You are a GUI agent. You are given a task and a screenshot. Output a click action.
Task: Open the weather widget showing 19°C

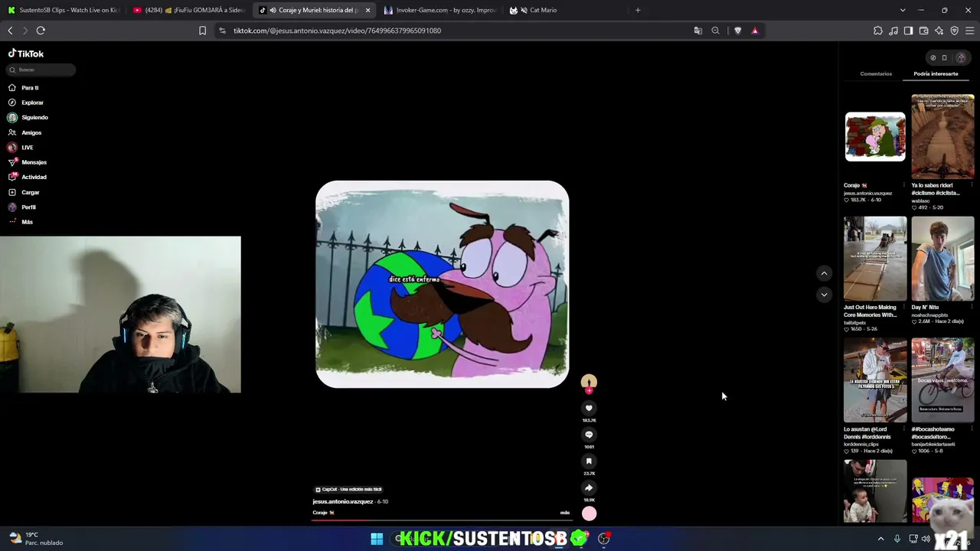tap(35, 539)
